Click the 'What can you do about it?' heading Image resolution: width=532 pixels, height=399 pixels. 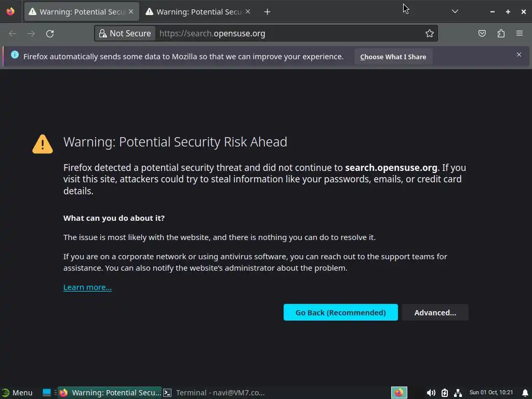pyautogui.click(x=114, y=218)
